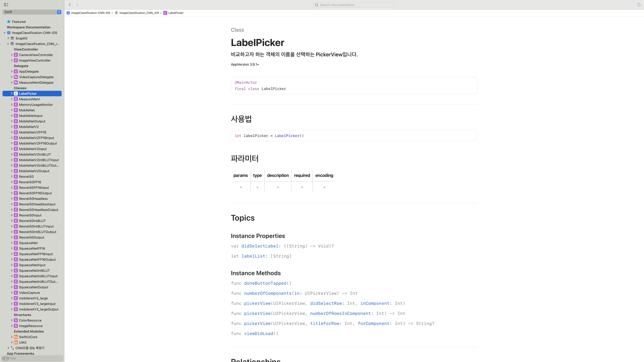Viewport: 644px width, 362px height.
Task: Click the Search documentation field
Action: (x=354, y=5)
